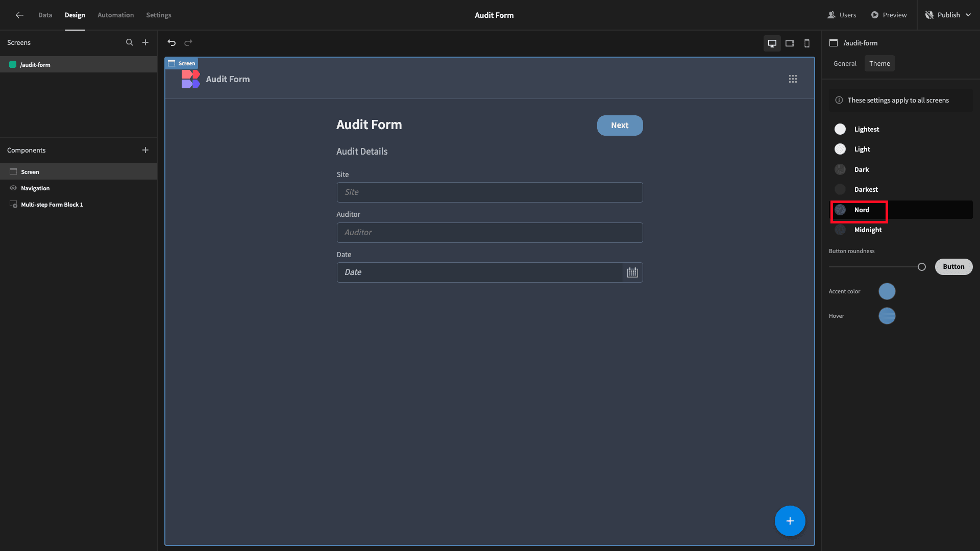
Task: Click the Users button
Action: click(842, 15)
